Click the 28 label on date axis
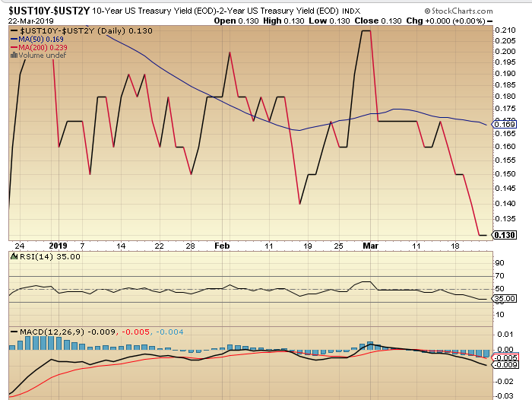The height and width of the screenshot is (400, 532). point(190,246)
